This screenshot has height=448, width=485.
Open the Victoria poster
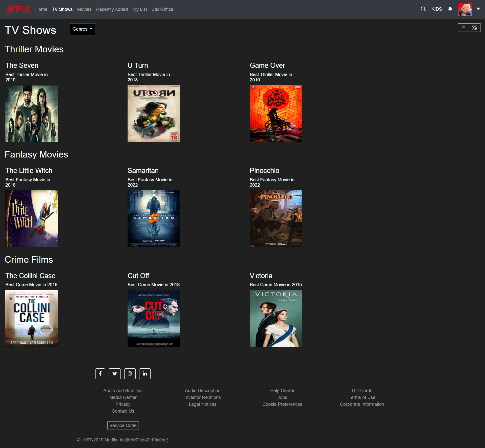[x=276, y=319]
